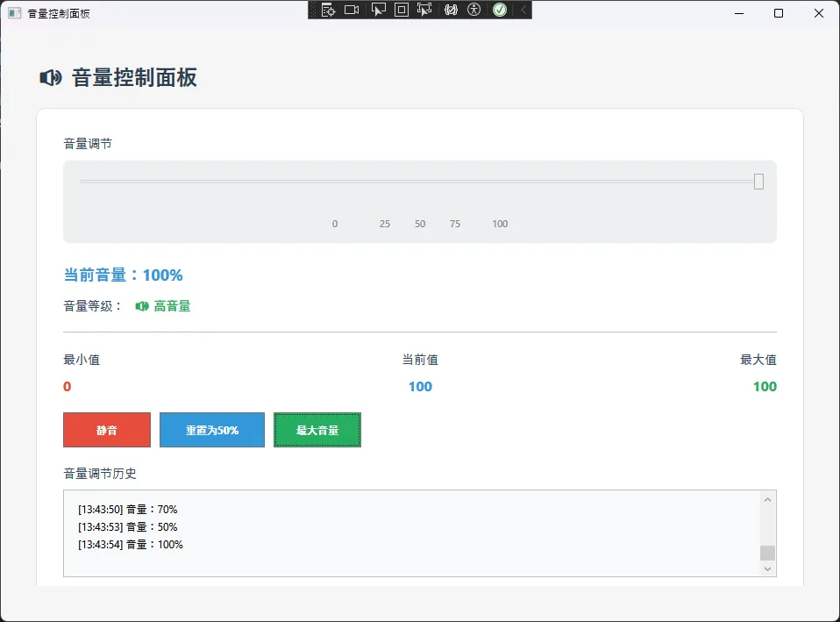Click the red 静音 mute button

(107, 430)
